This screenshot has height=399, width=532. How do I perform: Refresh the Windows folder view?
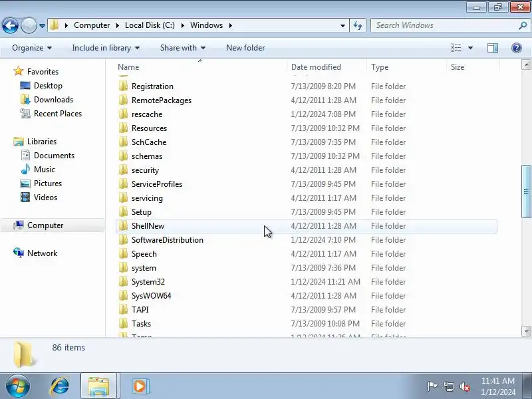tap(358, 25)
